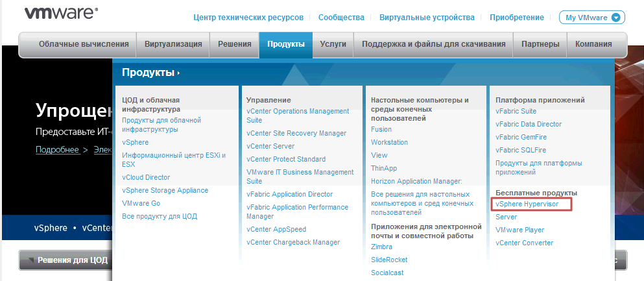Open all desktop and end-user solutions link
This screenshot has width=644, height=281.
pyautogui.click(x=422, y=203)
